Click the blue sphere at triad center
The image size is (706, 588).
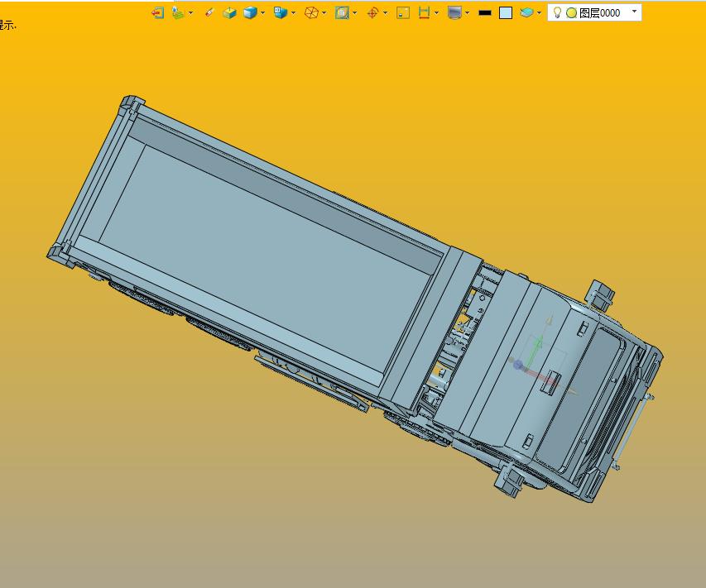518,365
